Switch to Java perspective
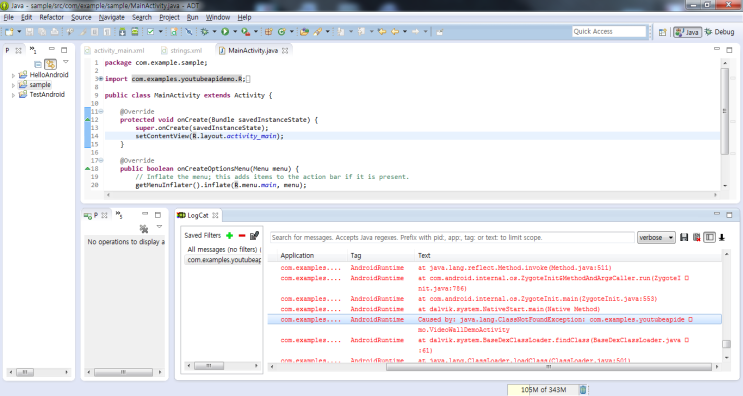Screen dimensions: 743x396 pyautogui.click(x=687, y=32)
